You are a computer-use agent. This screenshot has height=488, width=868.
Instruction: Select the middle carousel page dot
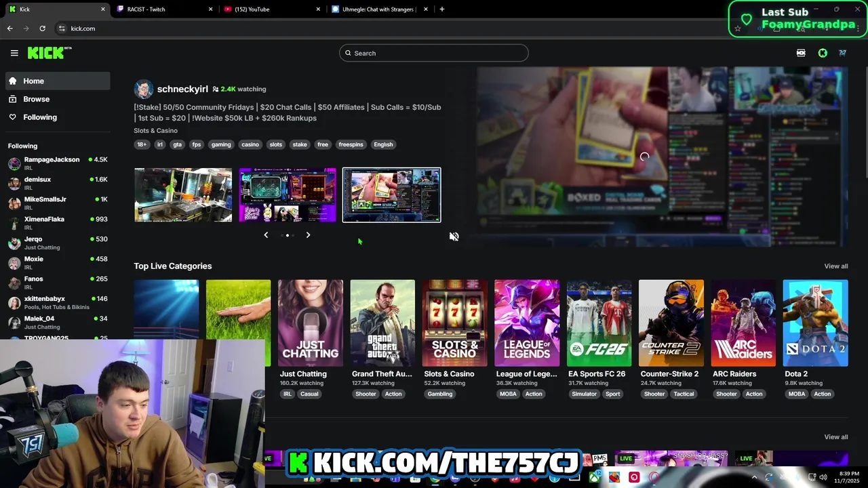pos(287,235)
